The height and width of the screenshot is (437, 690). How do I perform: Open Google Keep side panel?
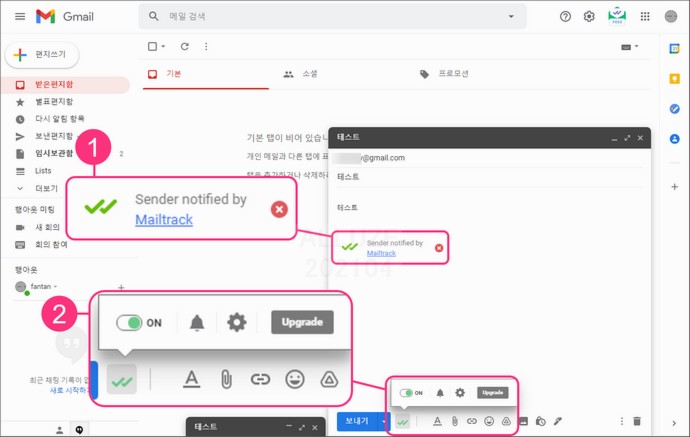pos(674,79)
